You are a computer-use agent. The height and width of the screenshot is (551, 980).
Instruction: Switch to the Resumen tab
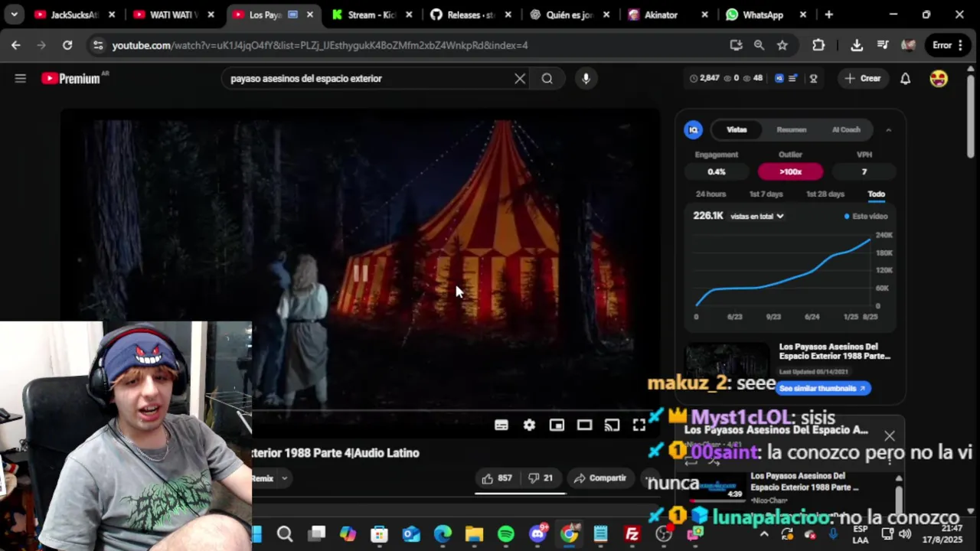point(791,130)
